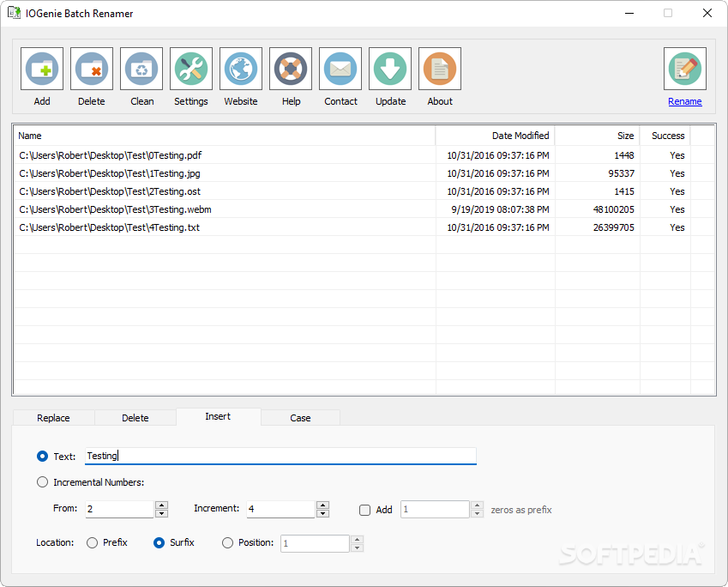Click the Text input field containing Testing
The image size is (728, 587).
pos(280,456)
